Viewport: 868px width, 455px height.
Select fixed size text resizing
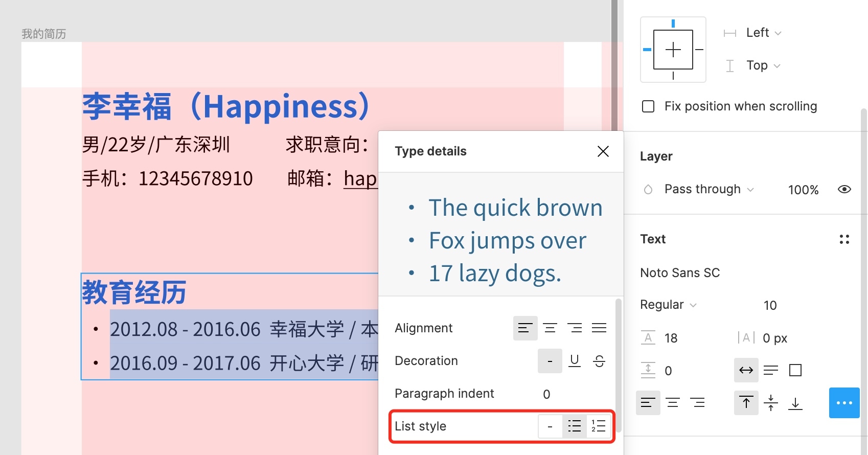pos(795,370)
